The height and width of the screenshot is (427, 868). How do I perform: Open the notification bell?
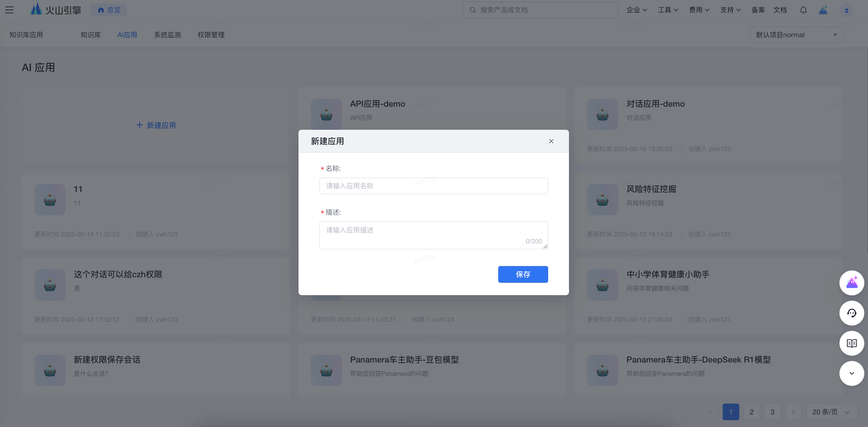803,10
